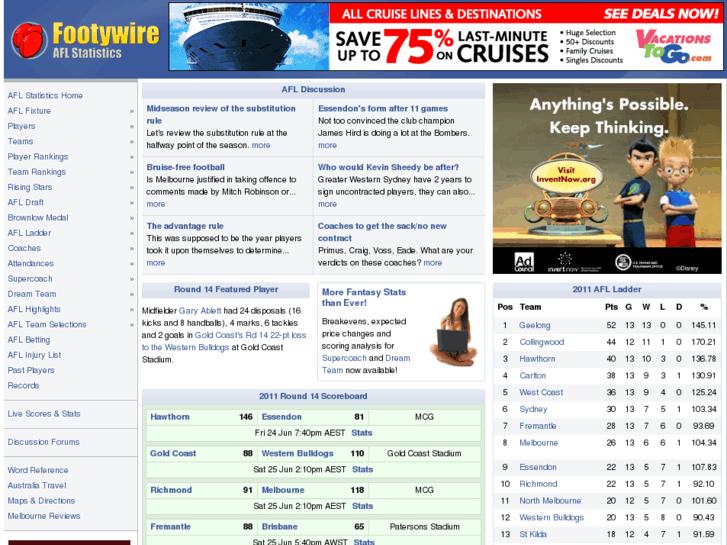Open Carlton in the AFL Ladder
Viewport: 727px width, 545px height.
coord(533,375)
